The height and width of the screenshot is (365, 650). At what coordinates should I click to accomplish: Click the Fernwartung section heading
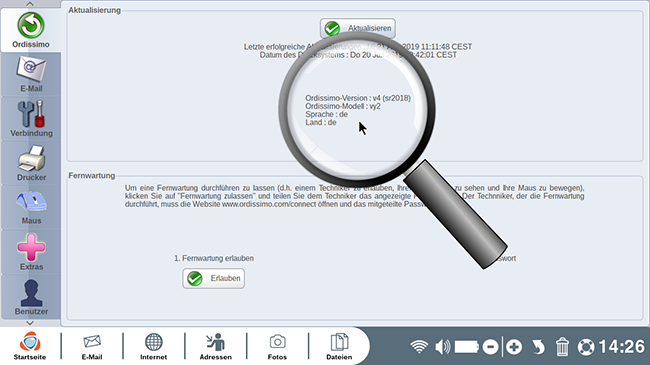[92, 175]
